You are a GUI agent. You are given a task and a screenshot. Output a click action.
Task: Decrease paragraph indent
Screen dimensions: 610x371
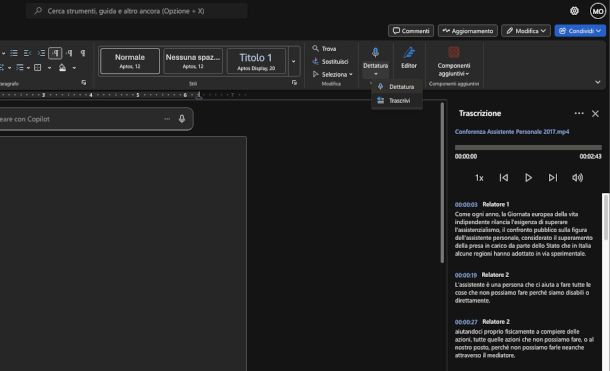point(27,53)
